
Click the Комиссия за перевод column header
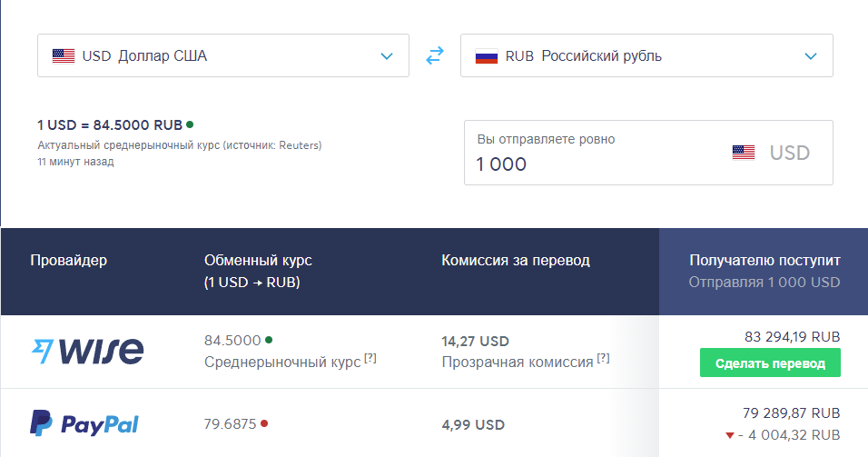pyautogui.click(x=515, y=261)
